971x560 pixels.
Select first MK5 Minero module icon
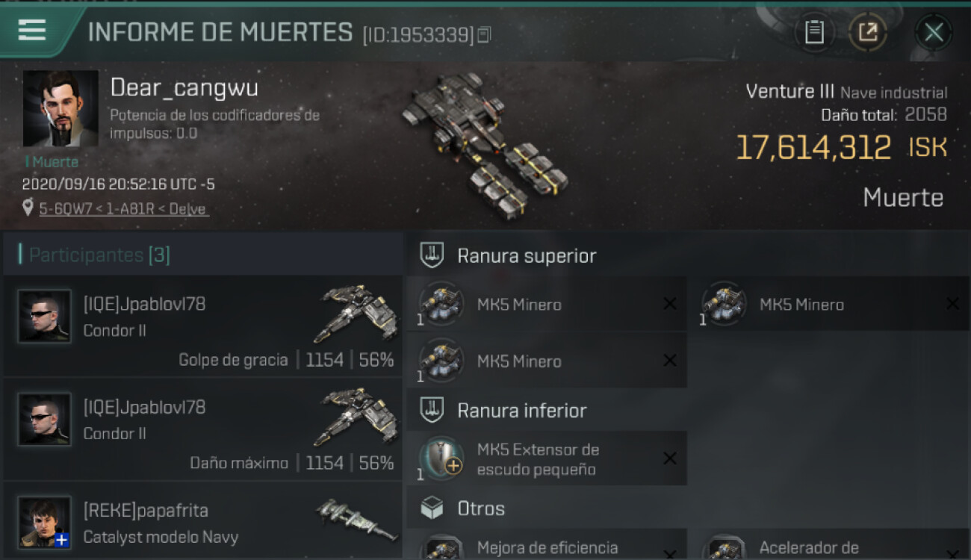point(441,305)
